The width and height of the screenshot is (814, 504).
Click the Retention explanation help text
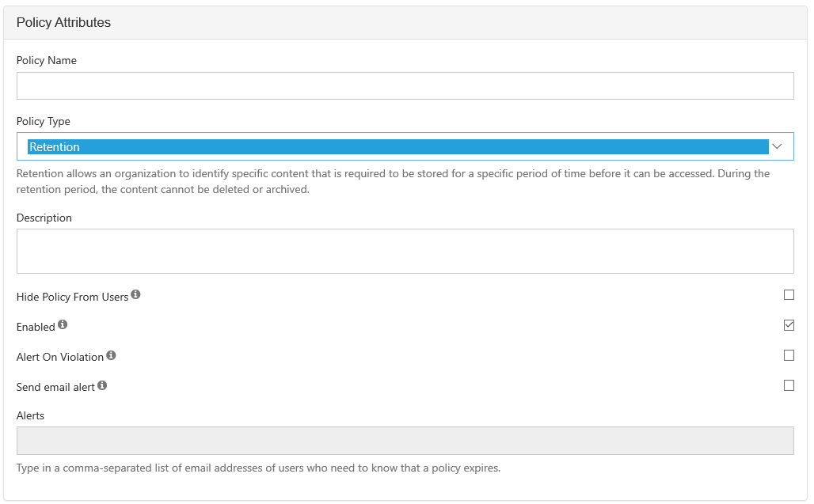pos(393,181)
